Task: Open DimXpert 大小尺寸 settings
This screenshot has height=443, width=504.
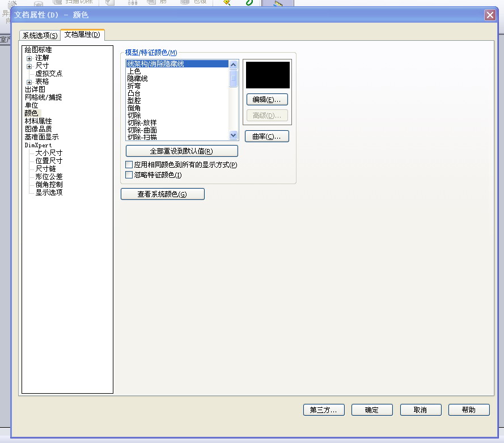Action: [49, 153]
